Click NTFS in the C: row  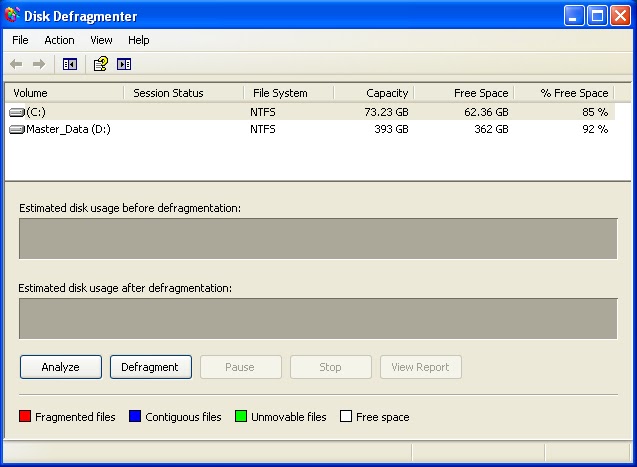[x=263, y=112]
